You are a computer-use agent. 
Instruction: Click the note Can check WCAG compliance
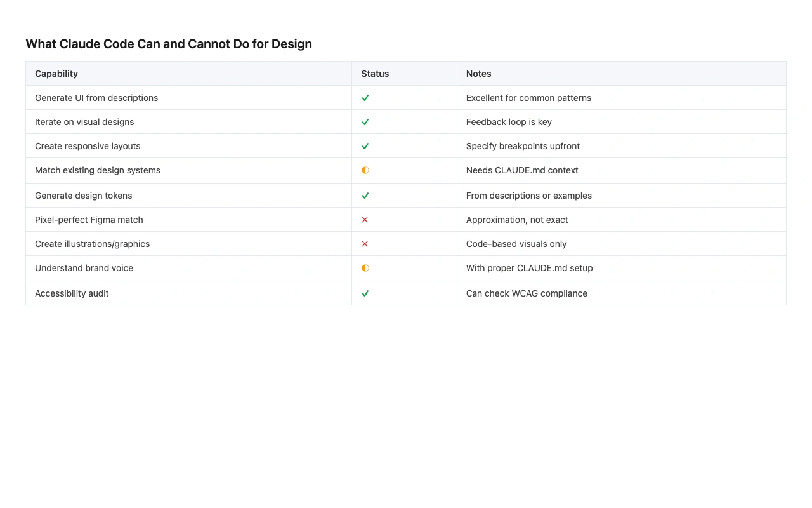[527, 293]
